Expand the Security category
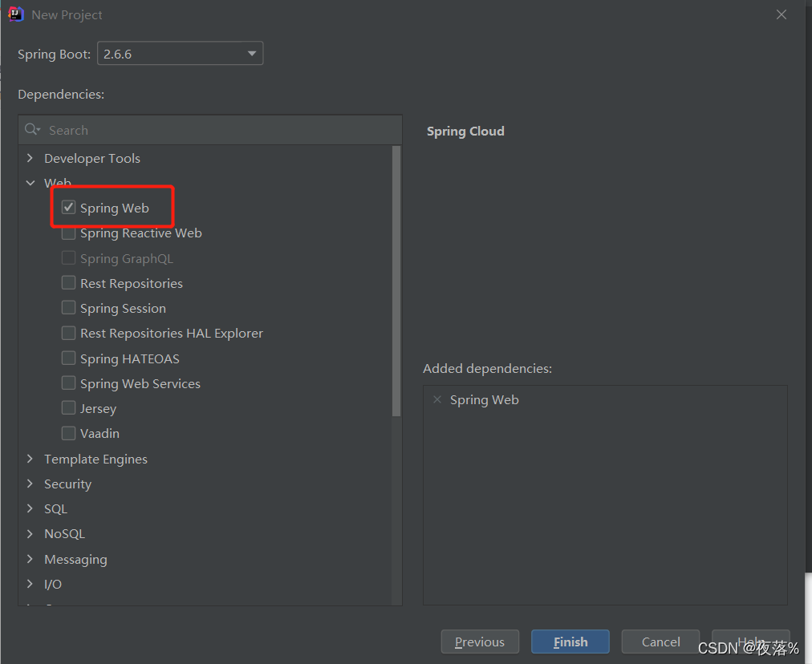Viewport: 812px width, 664px height. pos(30,484)
